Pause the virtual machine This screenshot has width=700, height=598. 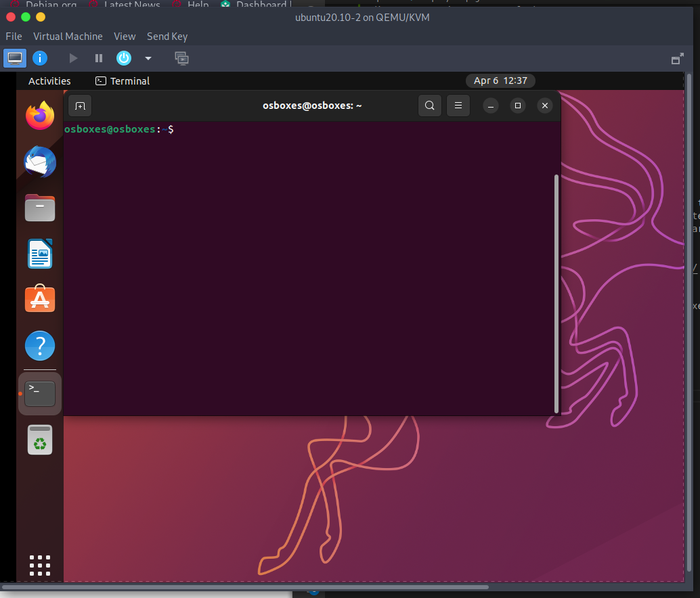(x=99, y=58)
